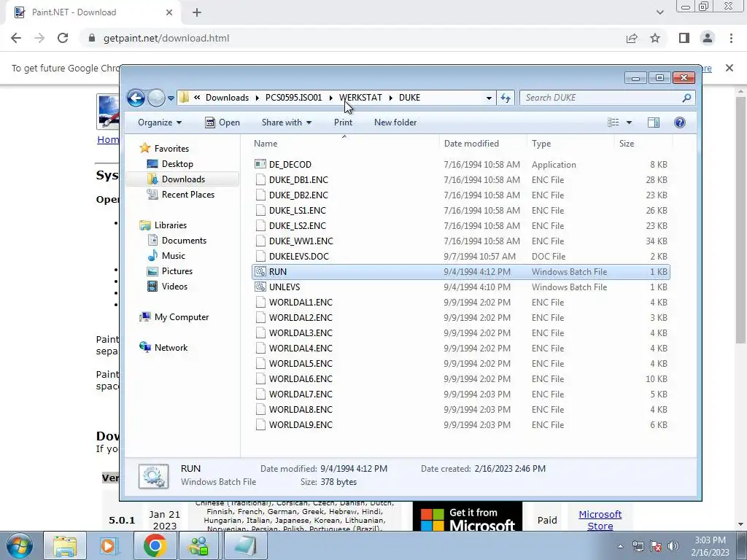
Task: Select the WORLDAL1.ENC file
Action: (301, 303)
